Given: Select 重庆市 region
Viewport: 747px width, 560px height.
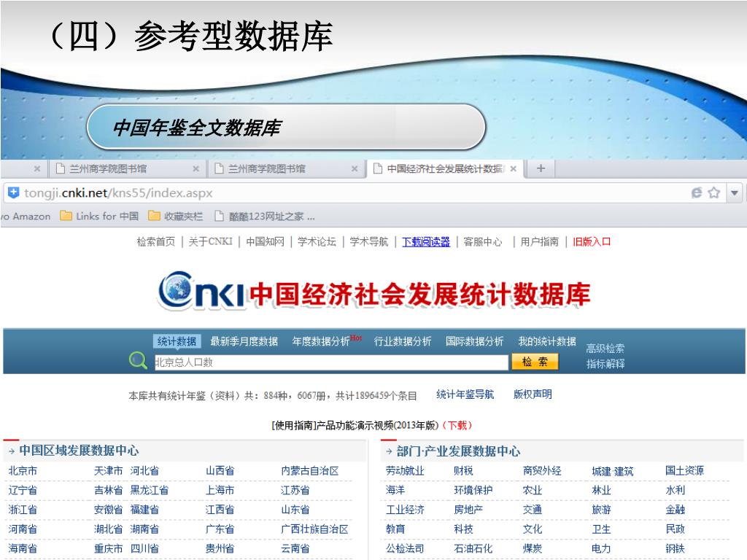Looking at the screenshot, I should pos(108,548).
